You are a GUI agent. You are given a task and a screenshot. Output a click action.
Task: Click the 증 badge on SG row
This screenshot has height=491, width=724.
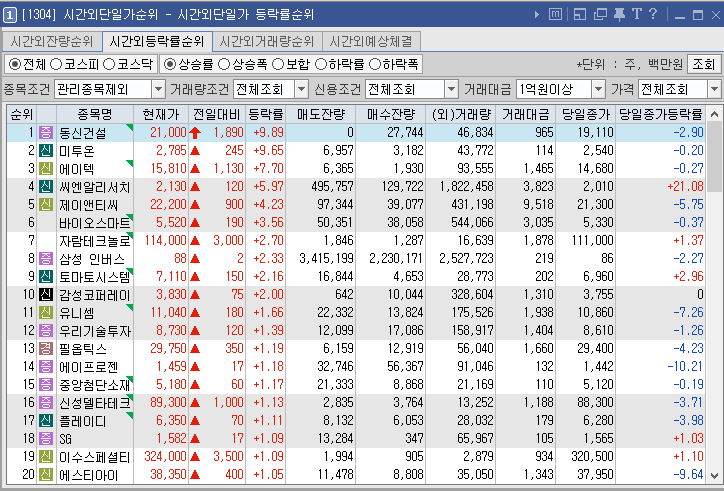tap(45, 439)
